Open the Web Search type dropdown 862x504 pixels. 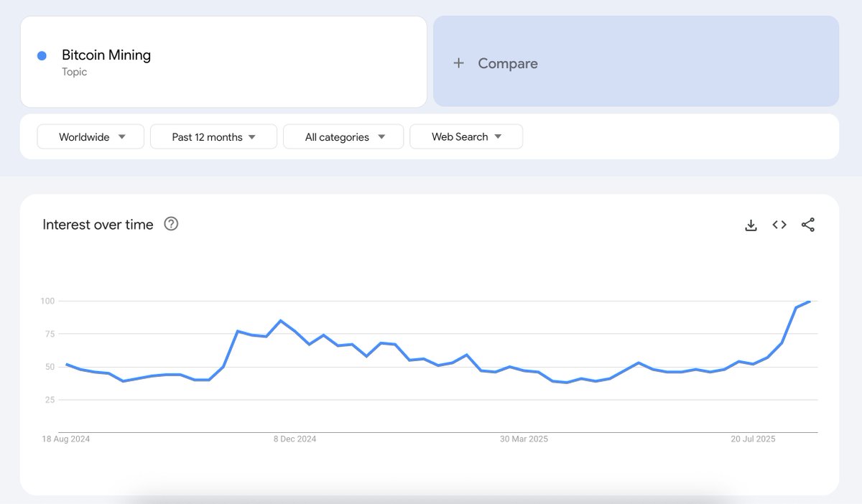tap(465, 136)
